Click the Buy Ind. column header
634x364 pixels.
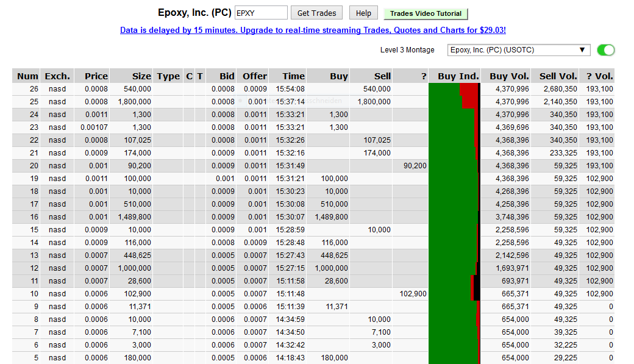458,76
